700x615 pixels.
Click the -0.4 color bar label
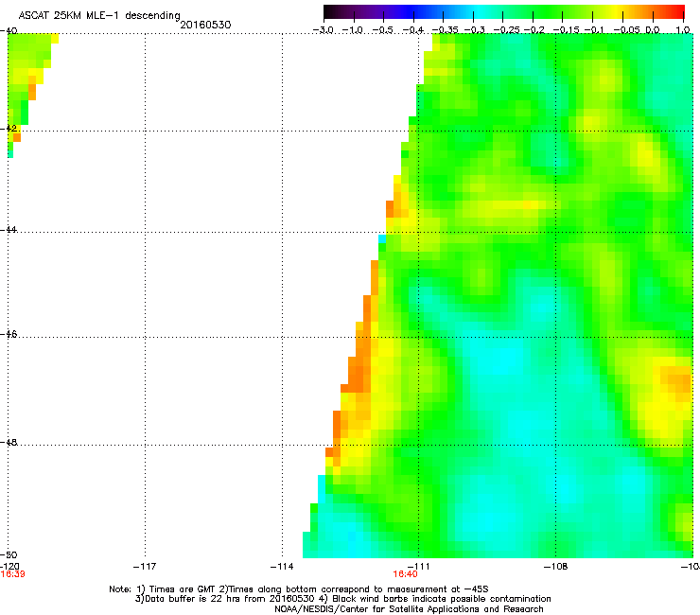coord(413,30)
